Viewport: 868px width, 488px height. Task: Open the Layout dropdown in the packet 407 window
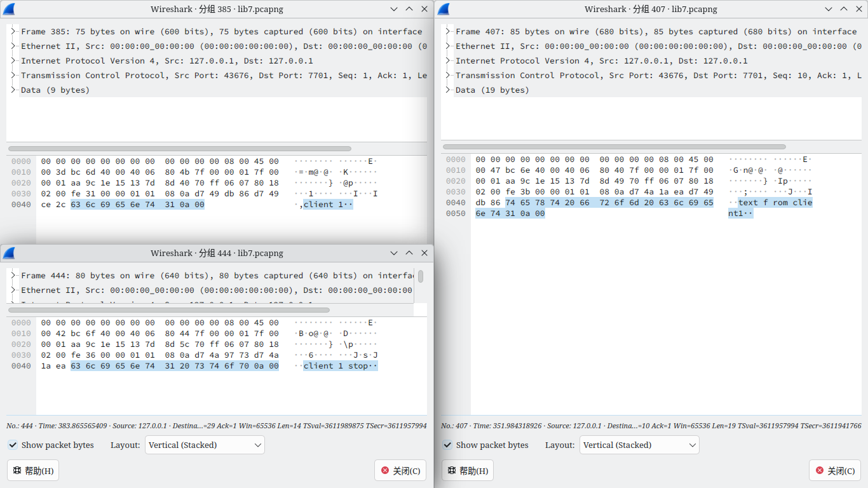639,445
